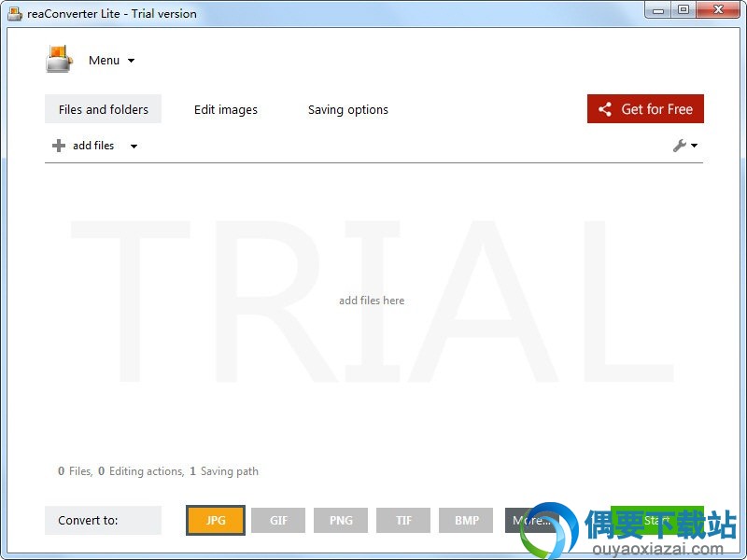Click the Start conversion button

[x=657, y=521]
